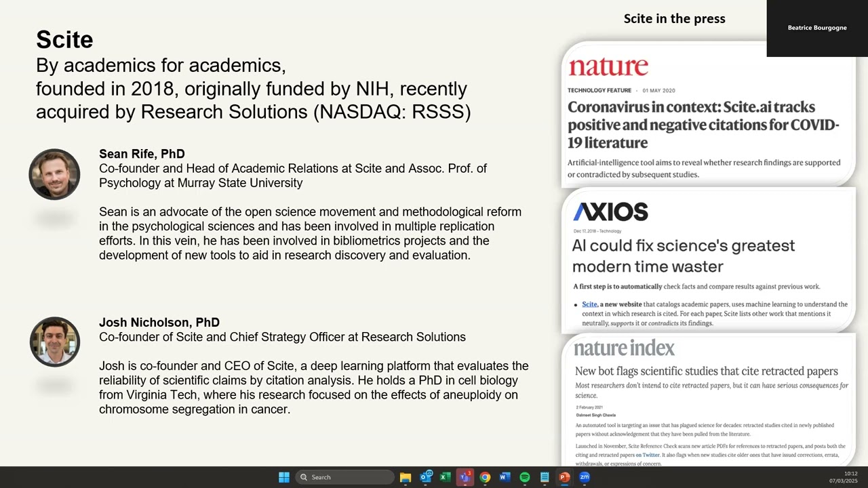Click 'AI could fix science's greatest' headline
Viewport: 868px width, 488px height.
[x=684, y=256]
